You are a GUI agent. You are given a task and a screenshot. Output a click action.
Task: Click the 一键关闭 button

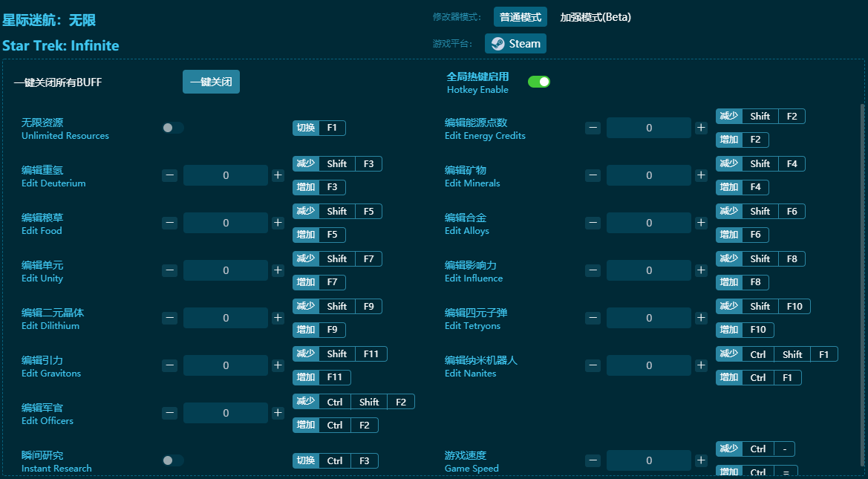tap(211, 82)
